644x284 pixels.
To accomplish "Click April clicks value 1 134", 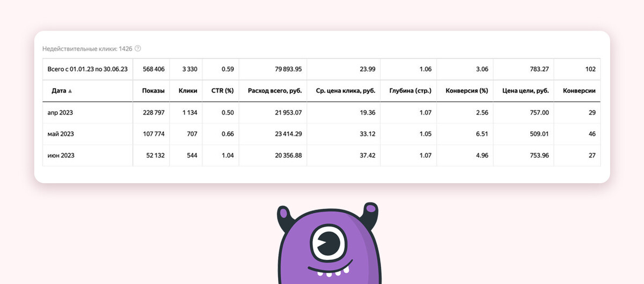I will pyautogui.click(x=189, y=113).
